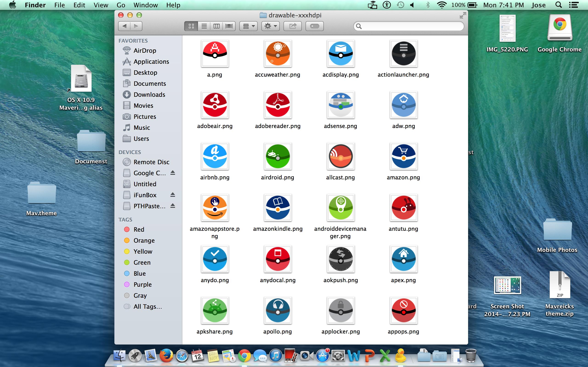This screenshot has height=367, width=588.
Task: Switch to Cover Flow view
Action: point(229,26)
